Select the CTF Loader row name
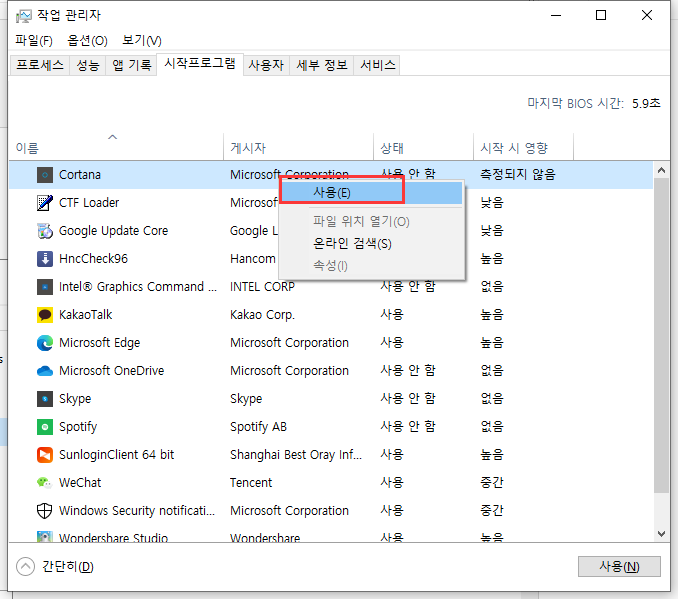Screen dimensions: 678x599 tap(89, 203)
